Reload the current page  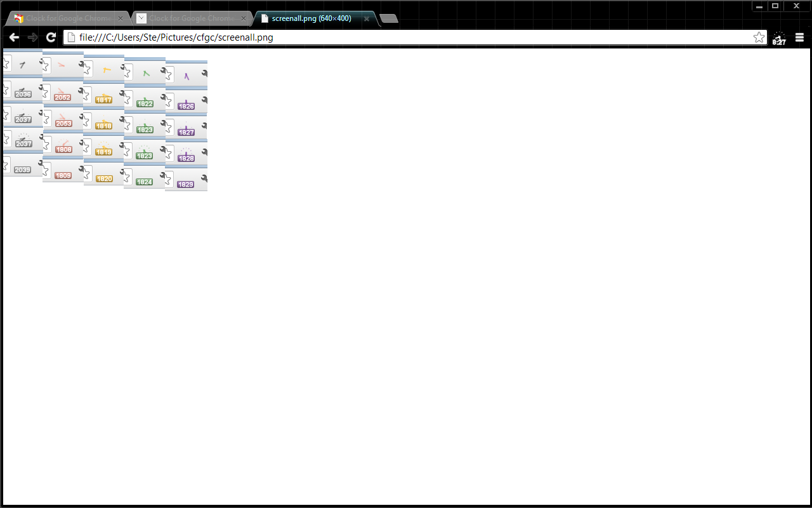pos(50,37)
